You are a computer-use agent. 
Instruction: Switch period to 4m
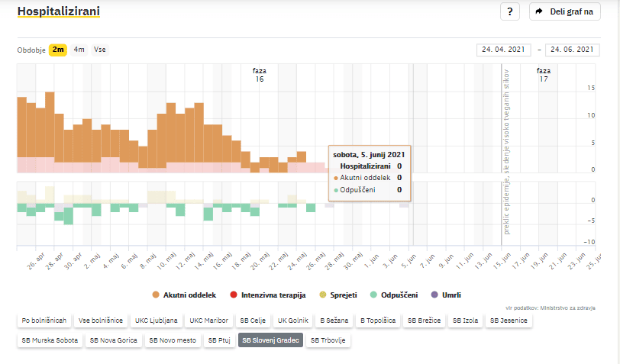[x=79, y=50]
